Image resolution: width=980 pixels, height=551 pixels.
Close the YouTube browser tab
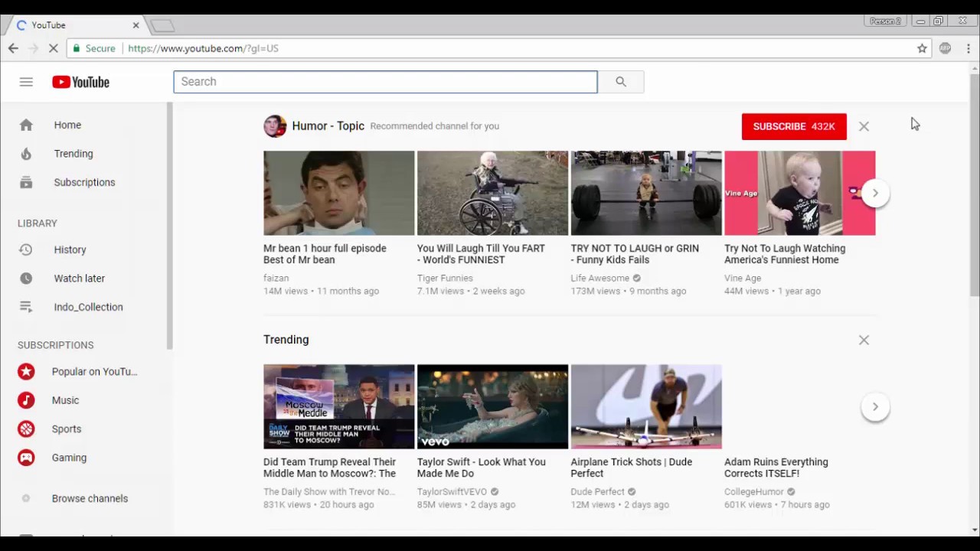[136, 25]
